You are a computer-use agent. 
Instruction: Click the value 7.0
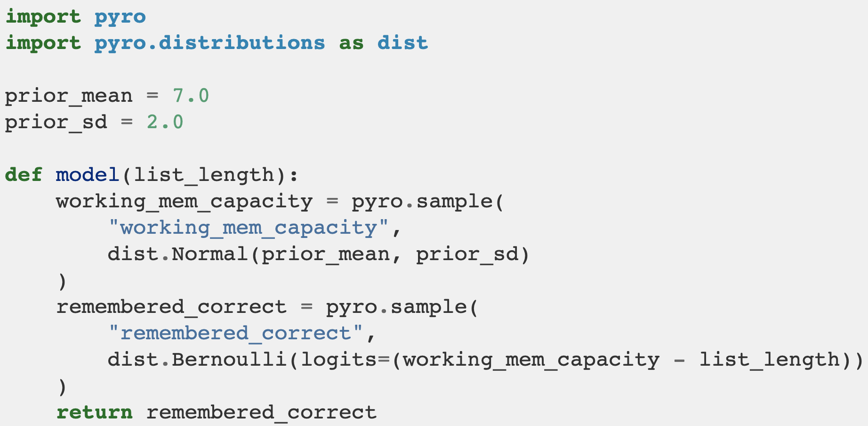191,96
